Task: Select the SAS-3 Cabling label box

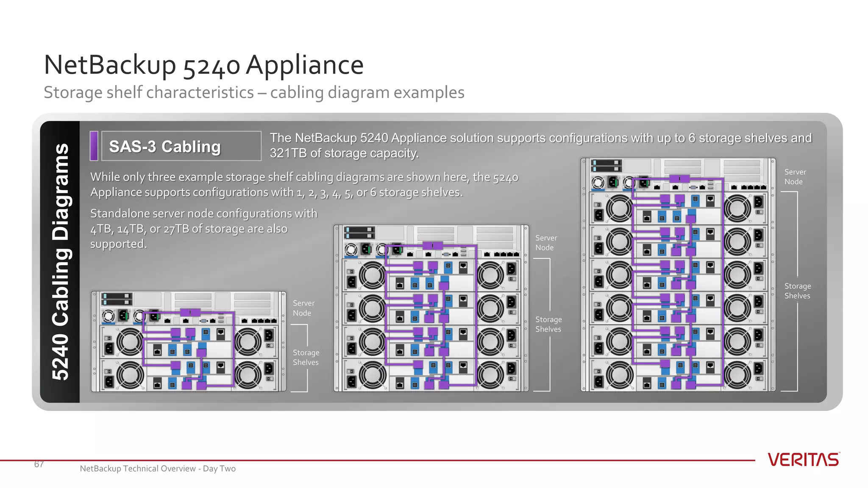Action: pos(181,146)
